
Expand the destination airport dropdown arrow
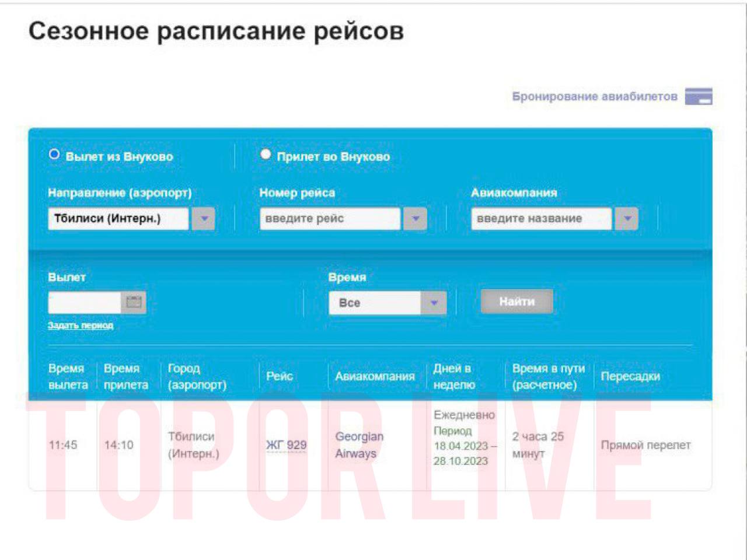tap(204, 219)
